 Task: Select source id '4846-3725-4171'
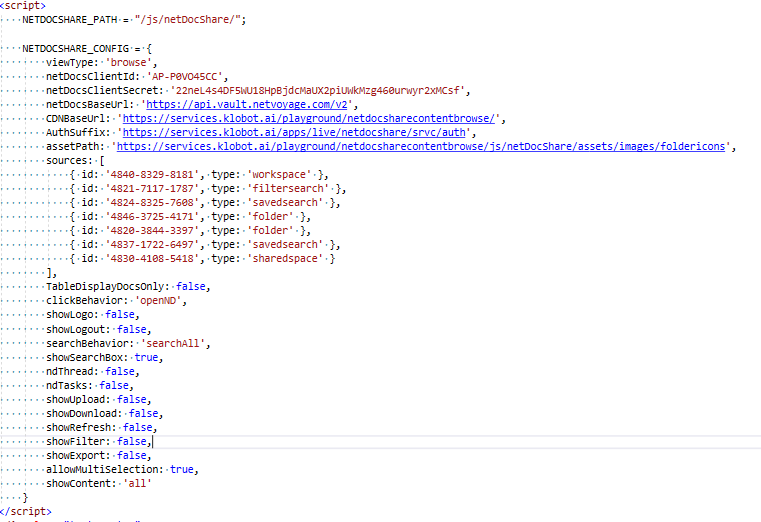click(152, 217)
